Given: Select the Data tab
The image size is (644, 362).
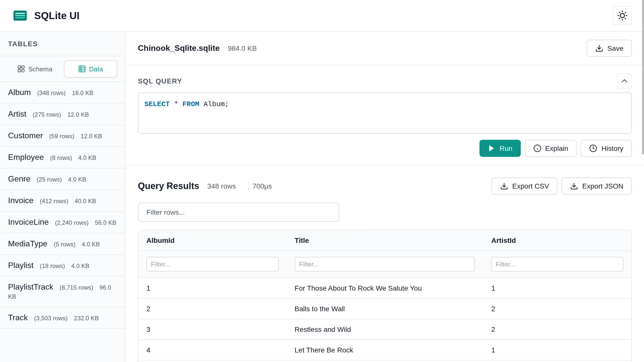Looking at the screenshot, I should pos(91,69).
